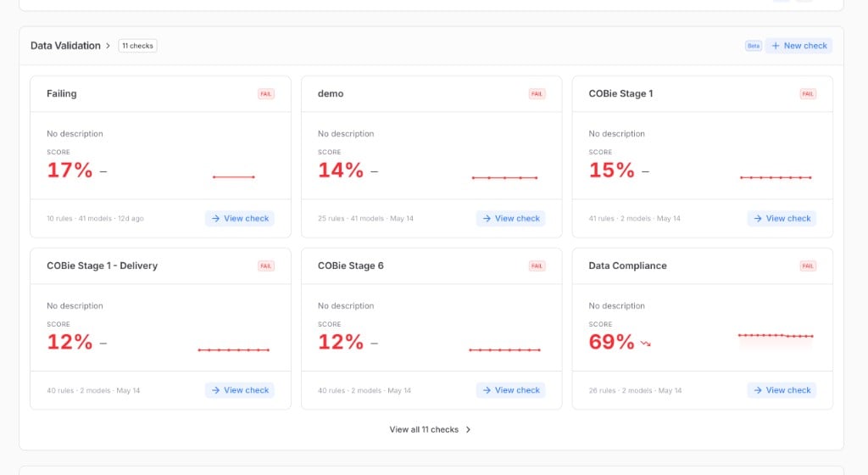This screenshot has width=868, height=475.
Task: Open the Data Validation section heading
Action: click(x=65, y=46)
